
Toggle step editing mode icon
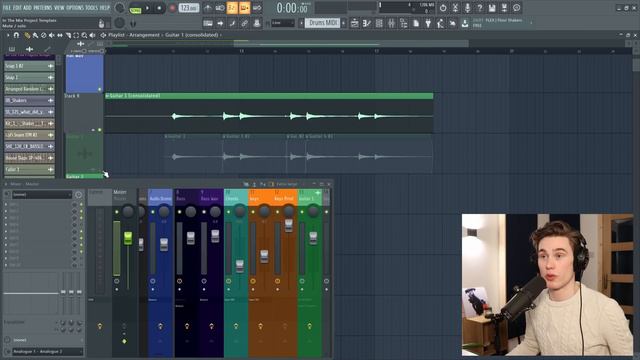[x=232, y=23]
